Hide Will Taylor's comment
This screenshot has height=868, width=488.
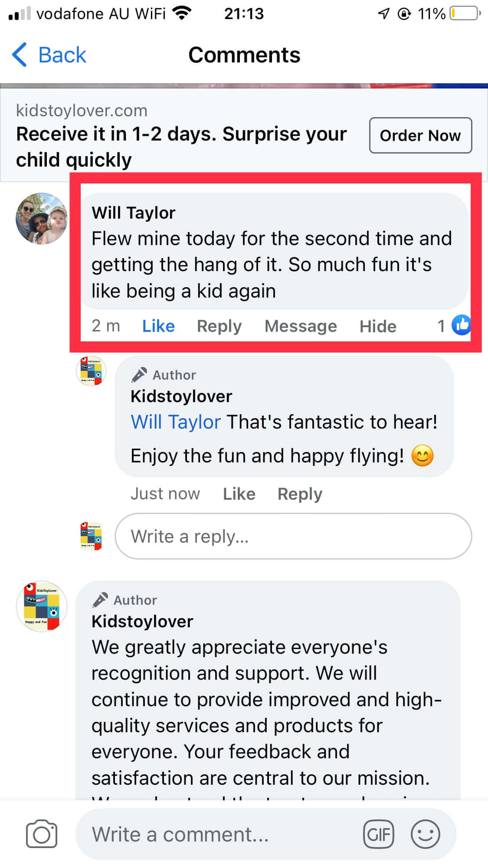point(378,326)
